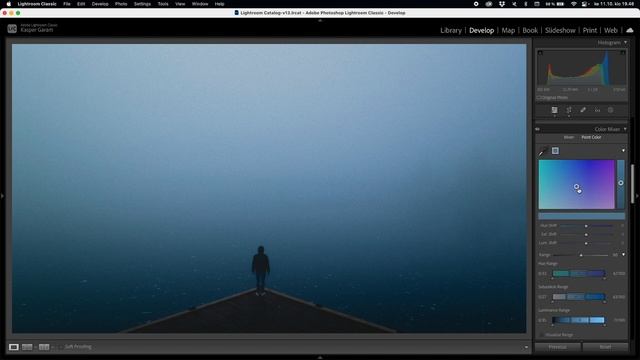Click the Lum. Shift slider
This screenshot has width=640, height=360.
(586, 243)
